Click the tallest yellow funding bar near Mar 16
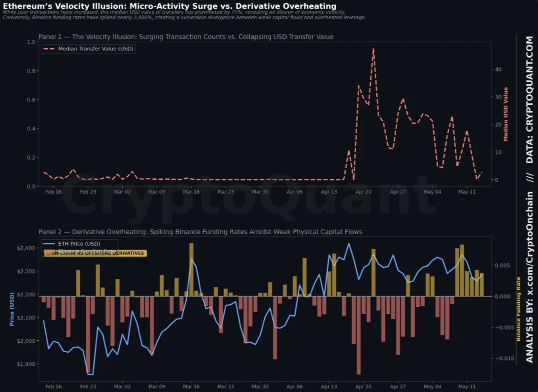Image resolution: width=538 pixels, height=392 pixels. coord(192,269)
